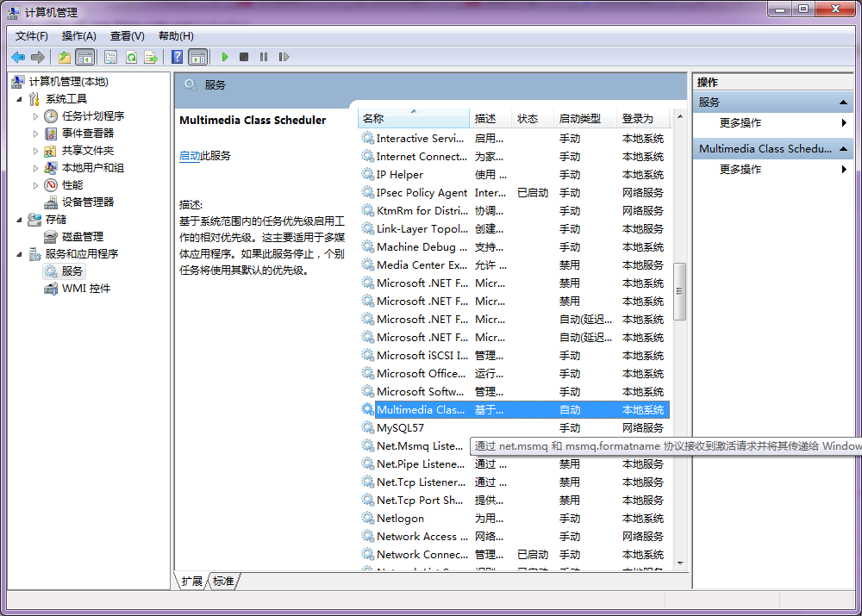Screen dimensions: 862x616
Task: Click the blue Help question mark icon
Action: (177, 57)
